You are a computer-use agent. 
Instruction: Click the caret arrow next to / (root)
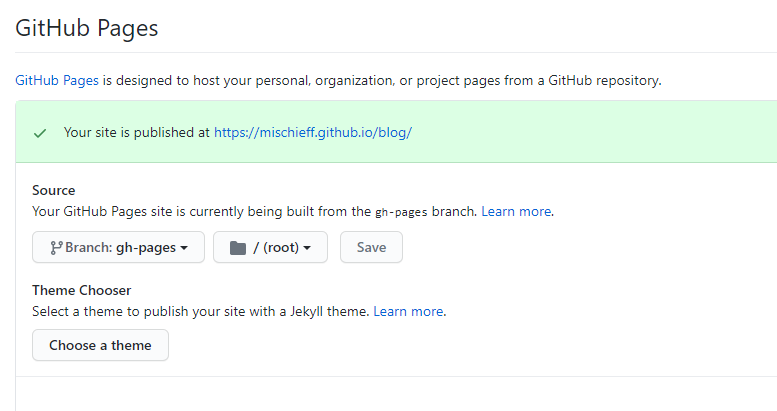(308, 248)
